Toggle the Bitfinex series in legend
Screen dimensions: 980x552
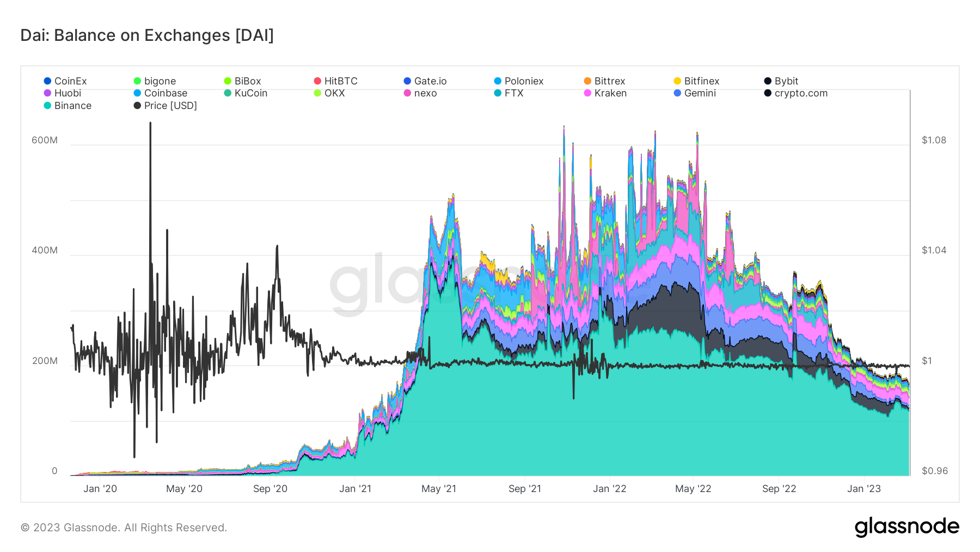696,81
